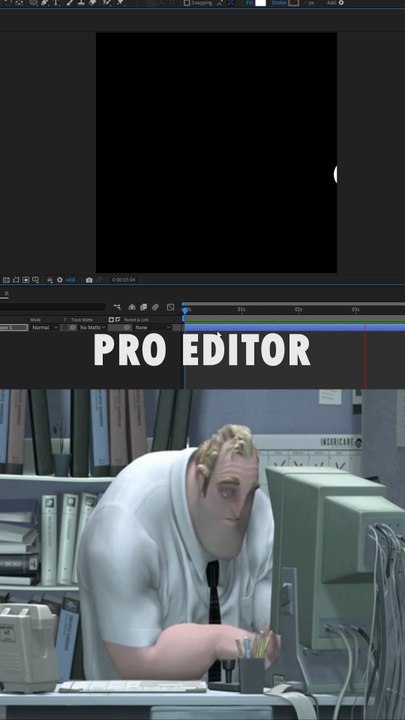
Task: Toggle mask and shape path visibility
Action: pos(16,280)
